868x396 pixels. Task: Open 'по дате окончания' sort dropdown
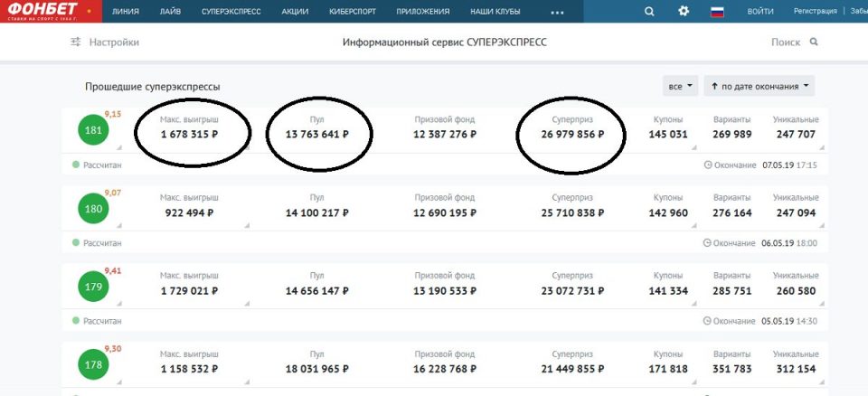(x=759, y=86)
